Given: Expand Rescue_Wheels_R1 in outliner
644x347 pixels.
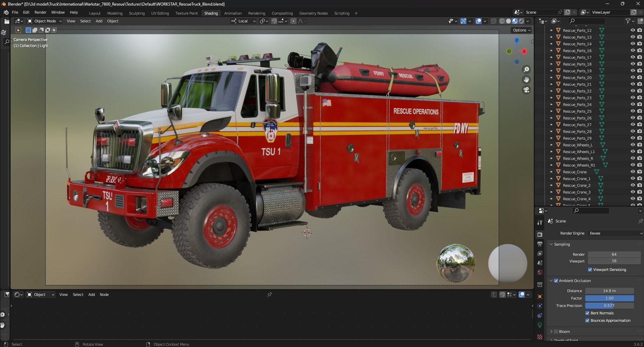Looking at the screenshot, I should click(x=551, y=165).
